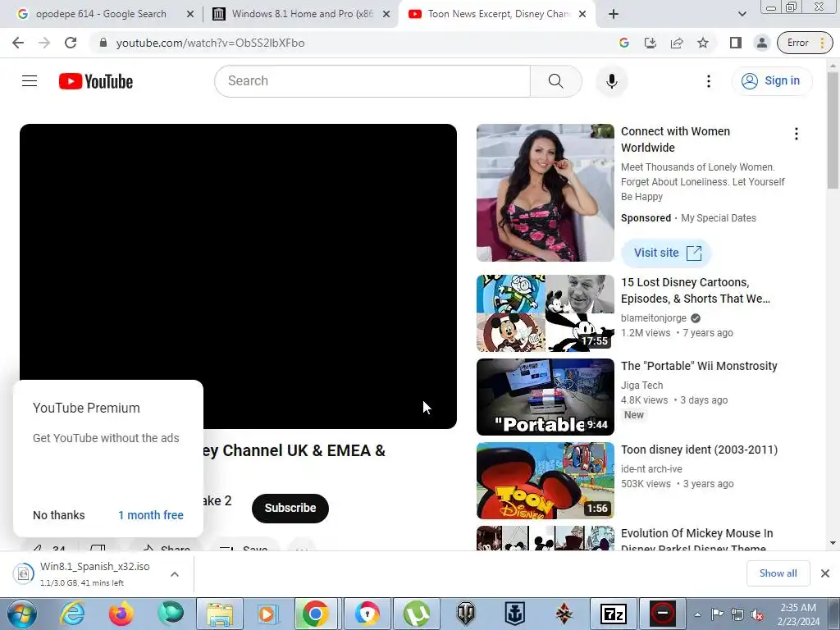Click the Chrome Error menu button

click(x=806, y=43)
